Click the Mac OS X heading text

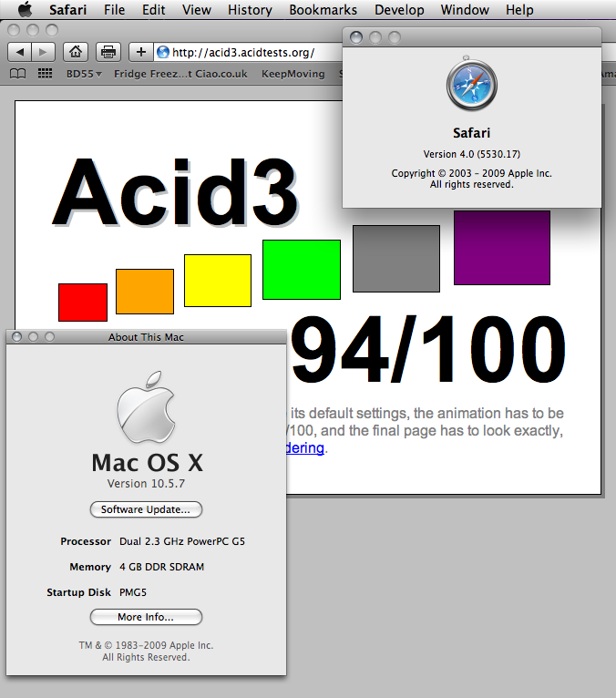coord(147,463)
